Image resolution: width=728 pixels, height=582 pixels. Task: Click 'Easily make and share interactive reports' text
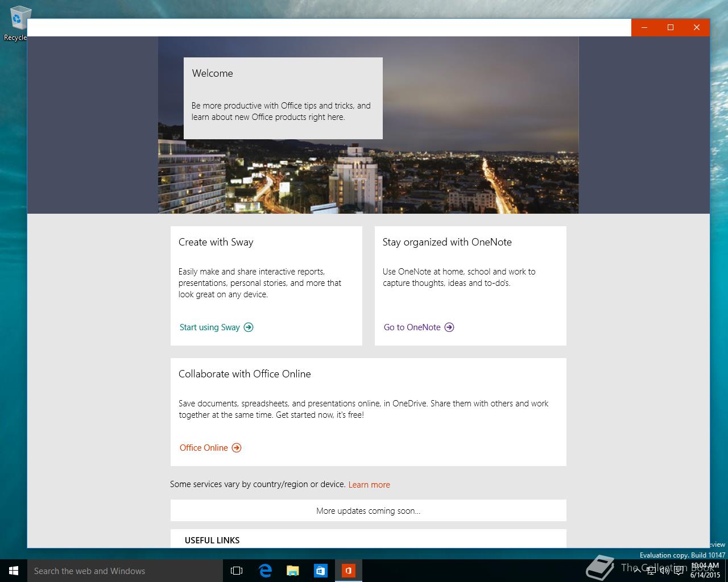click(260, 283)
